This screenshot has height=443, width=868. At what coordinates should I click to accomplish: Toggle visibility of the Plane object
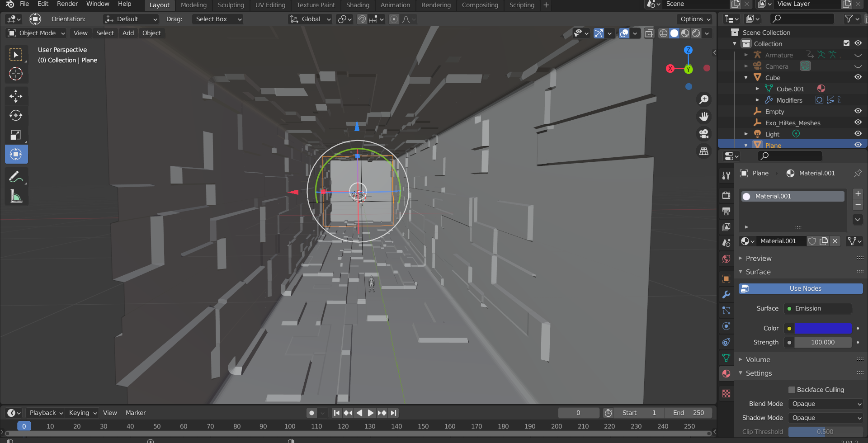coord(858,145)
